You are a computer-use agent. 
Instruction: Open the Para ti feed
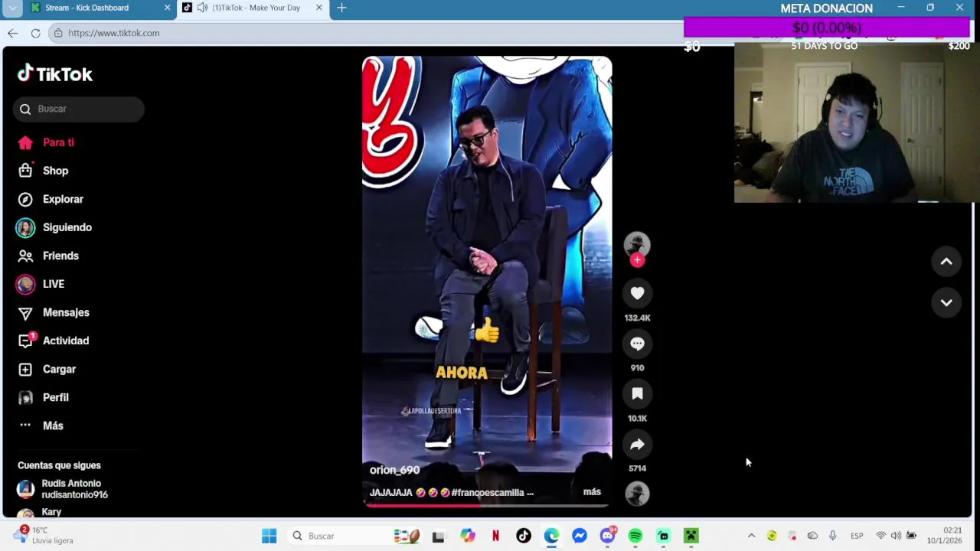[x=46, y=142]
